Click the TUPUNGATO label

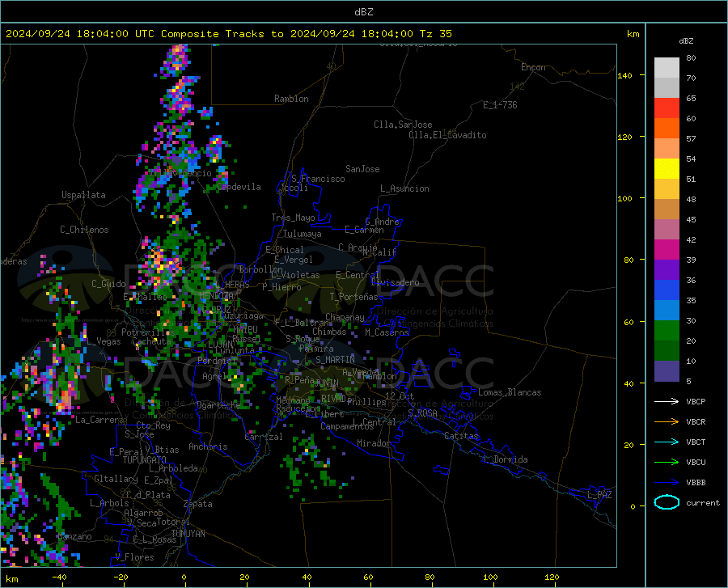pos(145,460)
